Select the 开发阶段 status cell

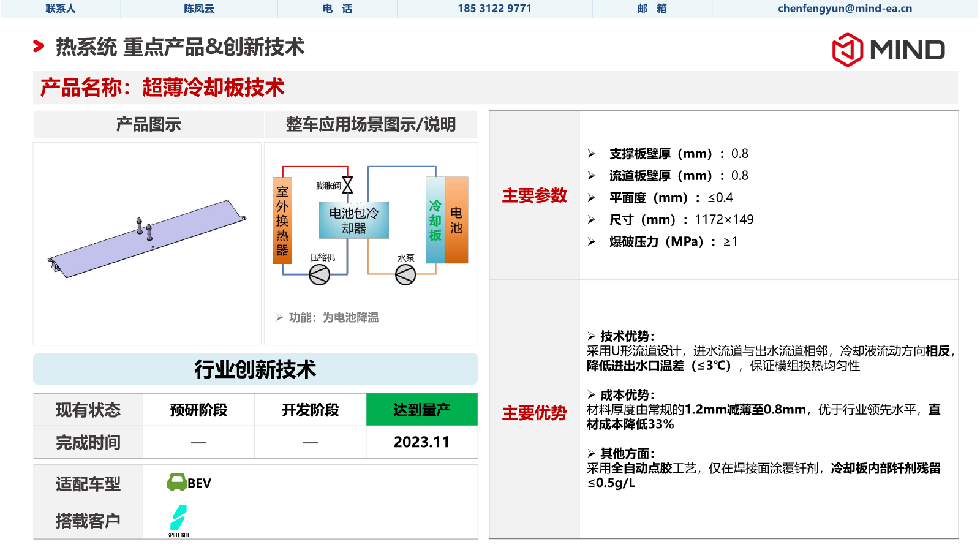click(x=310, y=410)
